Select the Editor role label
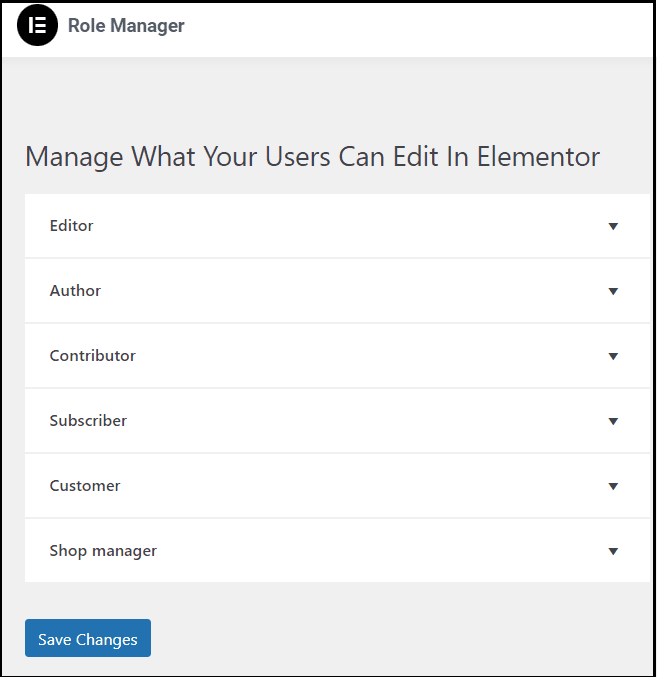 71,226
